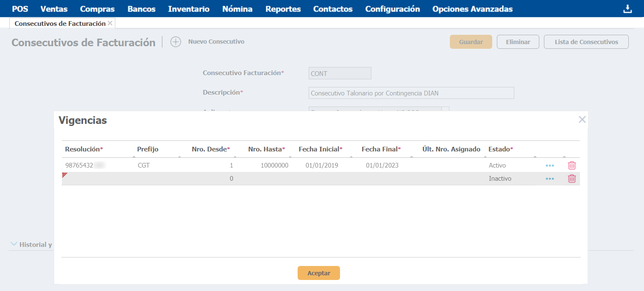
Task: Click the download icon in top bar
Action: [627, 9]
